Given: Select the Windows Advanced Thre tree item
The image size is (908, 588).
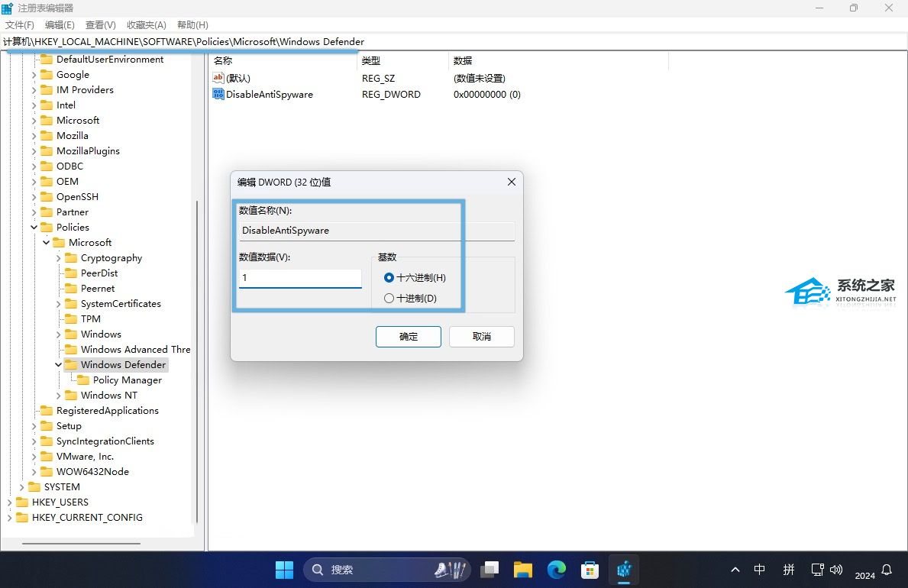Looking at the screenshot, I should 135,350.
